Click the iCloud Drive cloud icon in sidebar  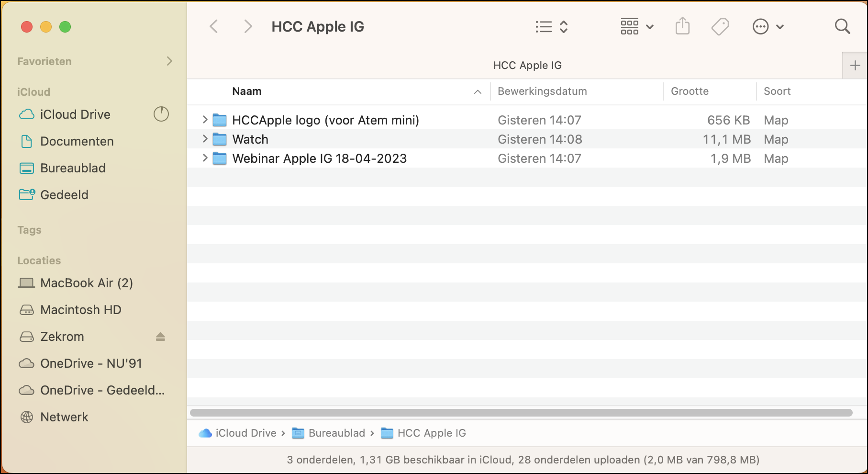[27, 114]
